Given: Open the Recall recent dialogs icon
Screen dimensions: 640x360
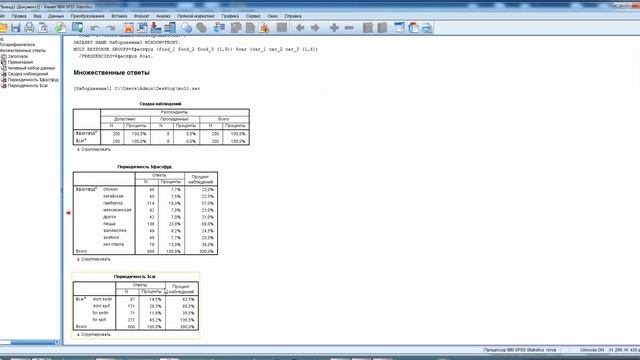Looking at the screenshot, I should pyautogui.click(x=77, y=28).
